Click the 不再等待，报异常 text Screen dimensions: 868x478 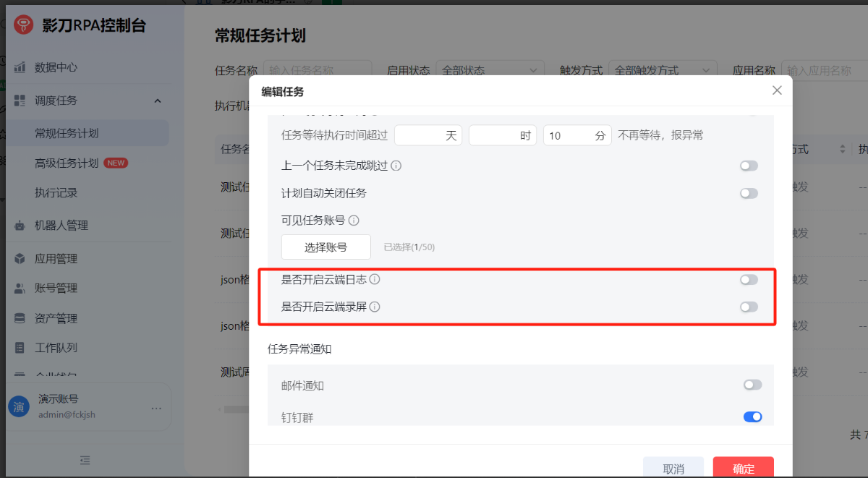click(660, 135)
